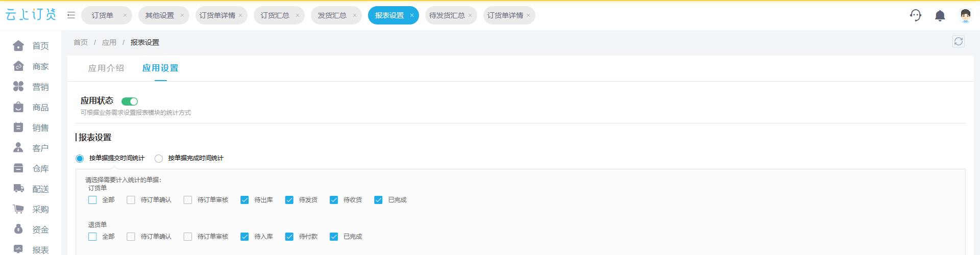This screenshot has height=255, width=980.
Task: Open 商家 in the sidebar
Action: click(x=31, y=66)
